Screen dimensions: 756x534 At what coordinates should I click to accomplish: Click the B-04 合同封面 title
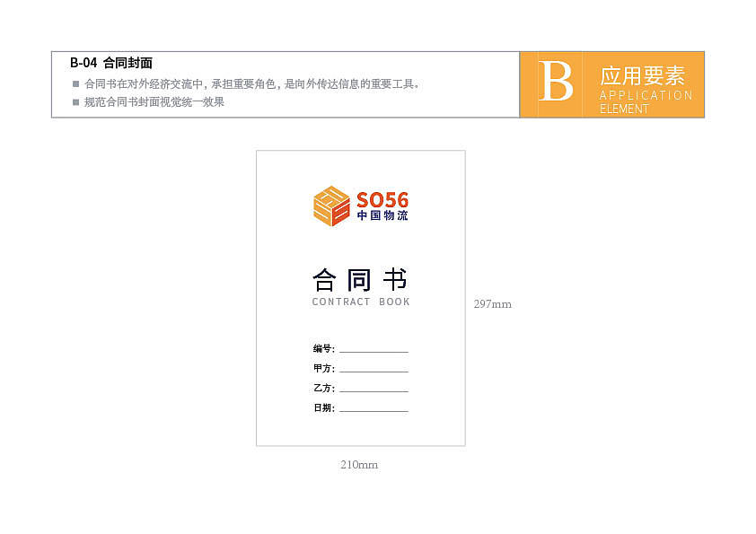coord(111,63)
